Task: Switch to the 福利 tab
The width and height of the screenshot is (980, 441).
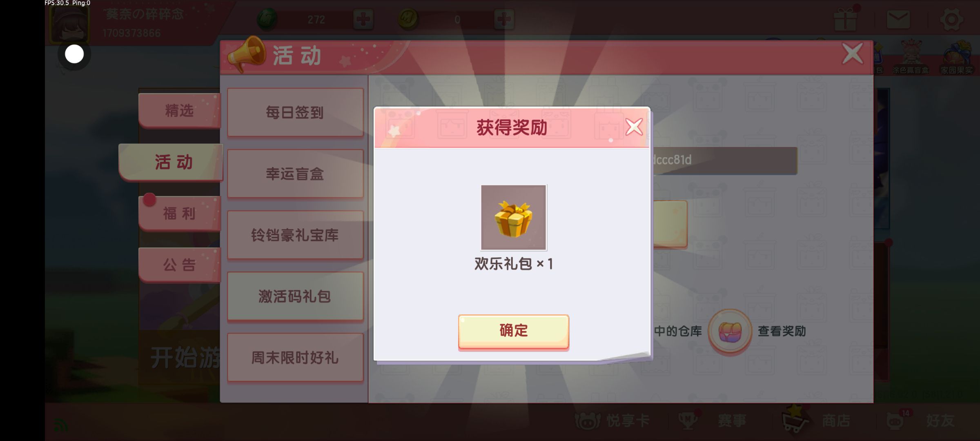Action: pyautogui.click(x=180, y=213)
